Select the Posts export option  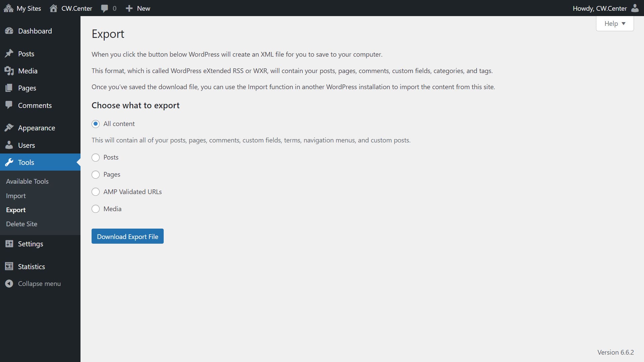coord(96,158)
